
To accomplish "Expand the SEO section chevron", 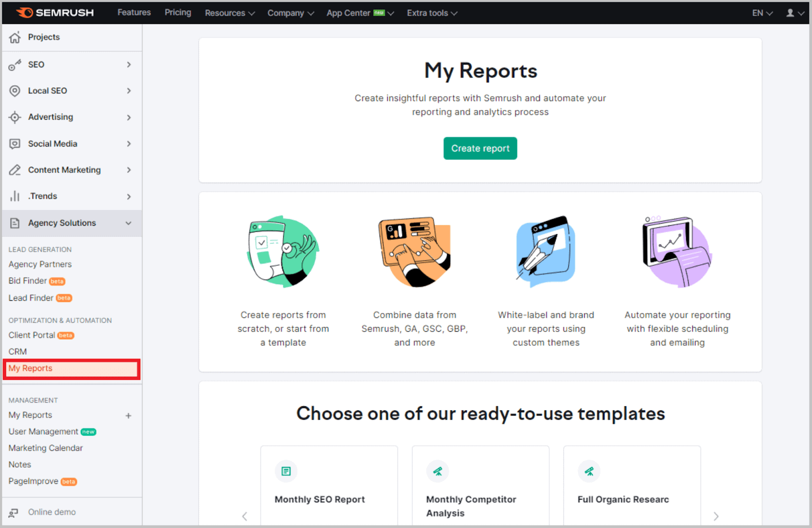I will pyautogui.click(x=129, y=64).
